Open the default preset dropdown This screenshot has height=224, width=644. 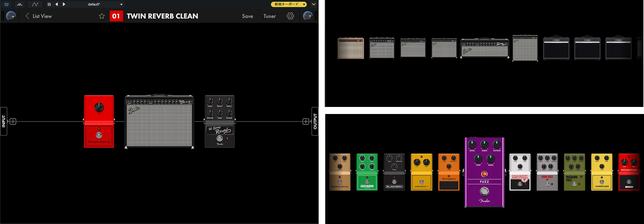[x=121, y=4]
